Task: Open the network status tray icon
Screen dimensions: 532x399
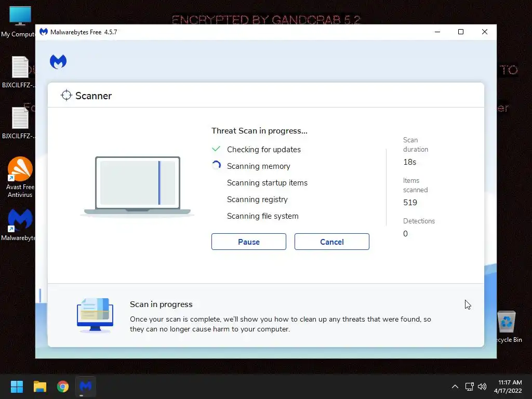Action: 470,387
